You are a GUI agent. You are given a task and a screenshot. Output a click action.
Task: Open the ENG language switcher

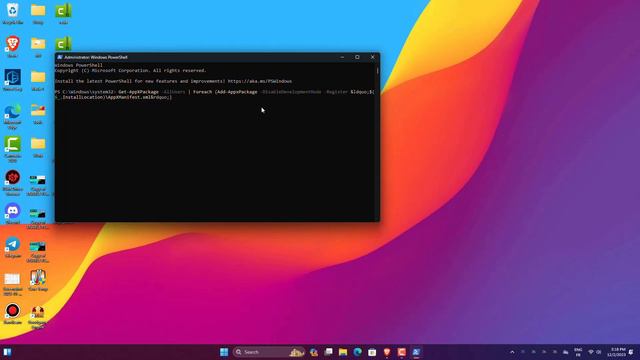pos(578,352)
